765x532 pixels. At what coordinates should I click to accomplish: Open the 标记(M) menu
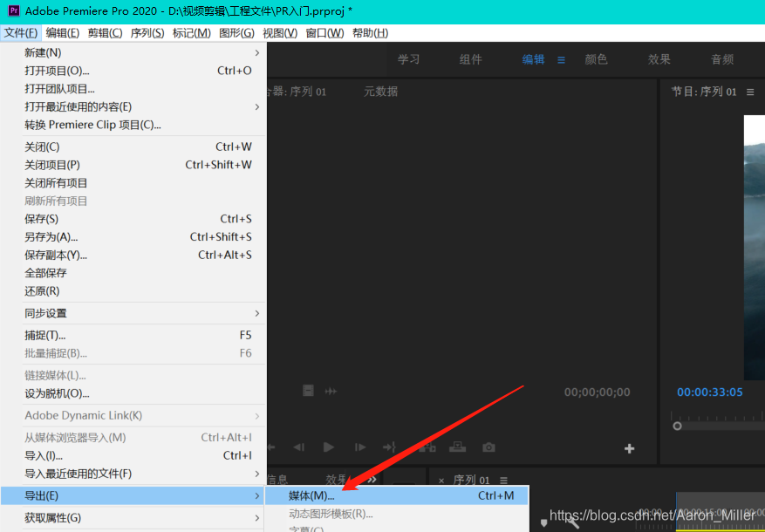click(x=191, y=33)
